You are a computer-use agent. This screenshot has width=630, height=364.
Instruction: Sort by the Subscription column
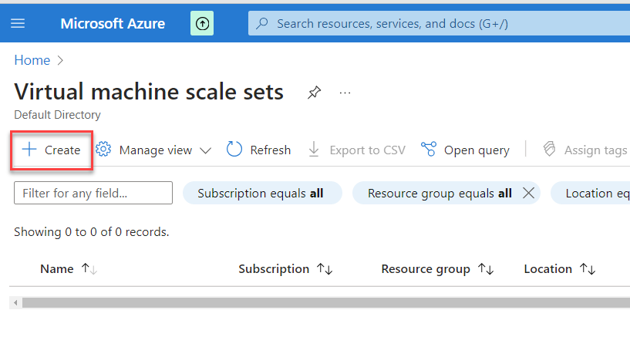tap(274, 269)
